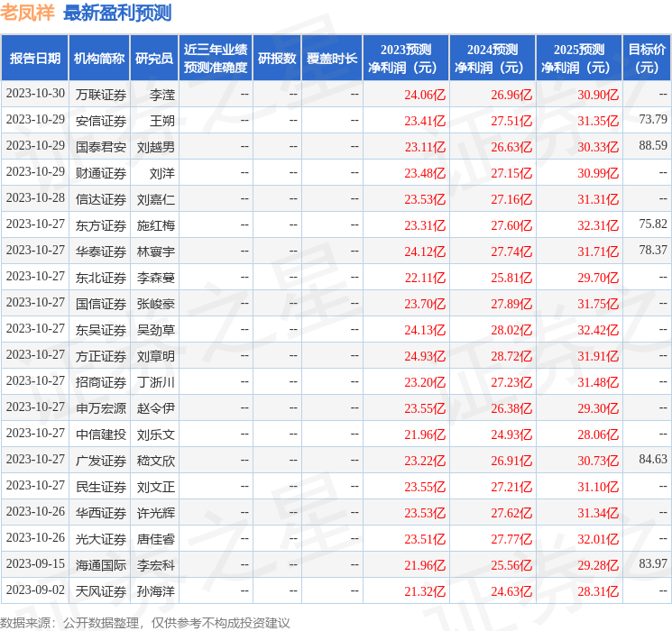This screenshot has height=631, width=672.
Task: Select the 中信建投 institution cell
Action: 101,434
